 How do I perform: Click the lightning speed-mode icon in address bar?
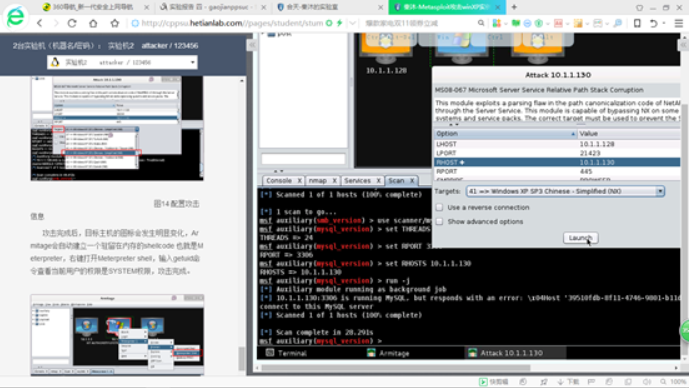point(339,23)
